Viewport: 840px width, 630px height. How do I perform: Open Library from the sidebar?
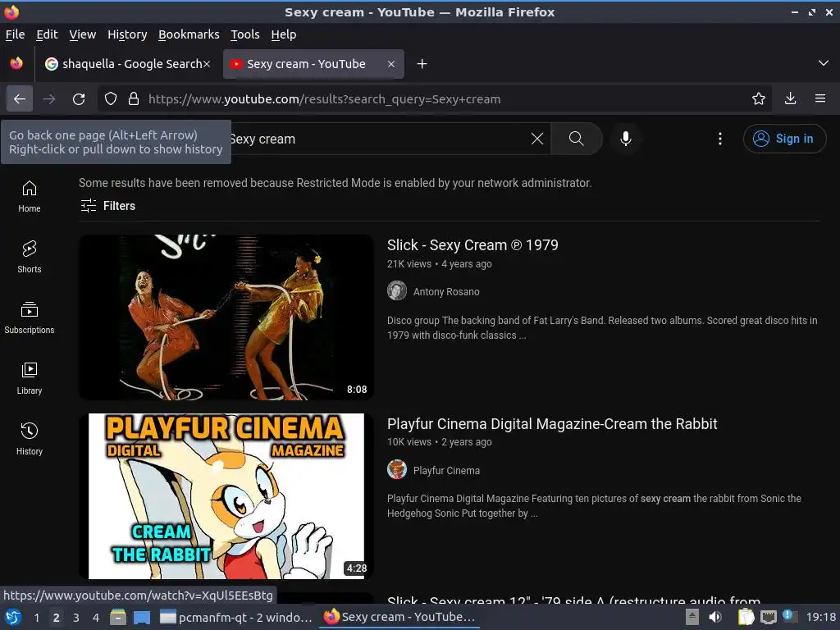30,379
